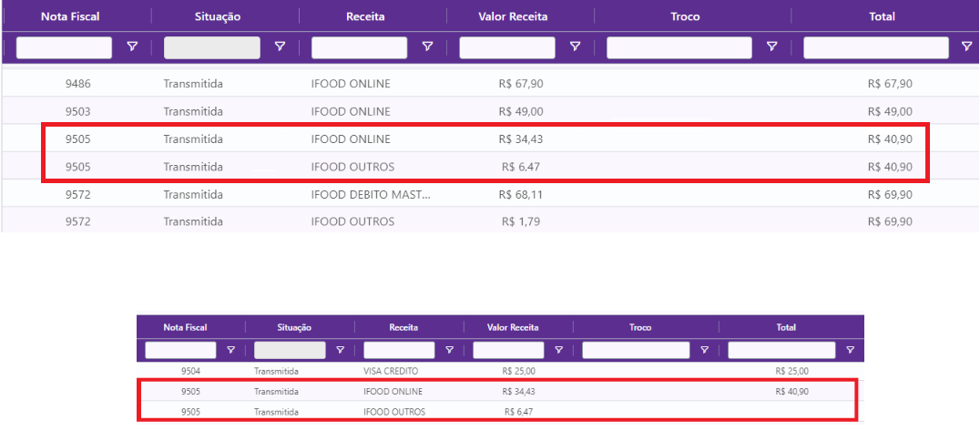
Task: Open Valor Receita filter icon in top table
Action: pyautogui.click(x=576, y=47)
